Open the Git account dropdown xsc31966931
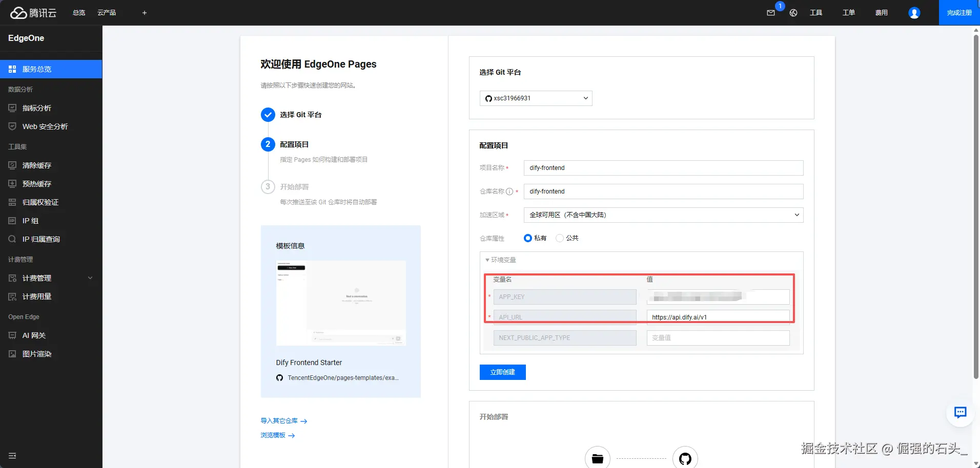The width and height of the screenshot is (980, 468). coord(536,98)
